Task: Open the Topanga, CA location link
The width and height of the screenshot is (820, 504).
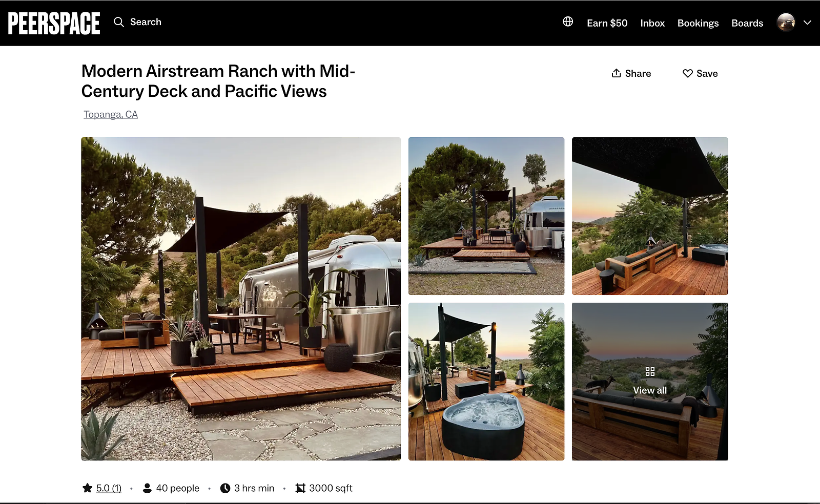Action: tap(111, 114)
